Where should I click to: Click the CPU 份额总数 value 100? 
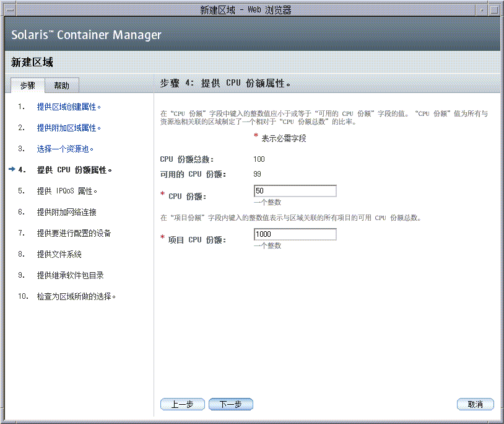click(259, 159)
